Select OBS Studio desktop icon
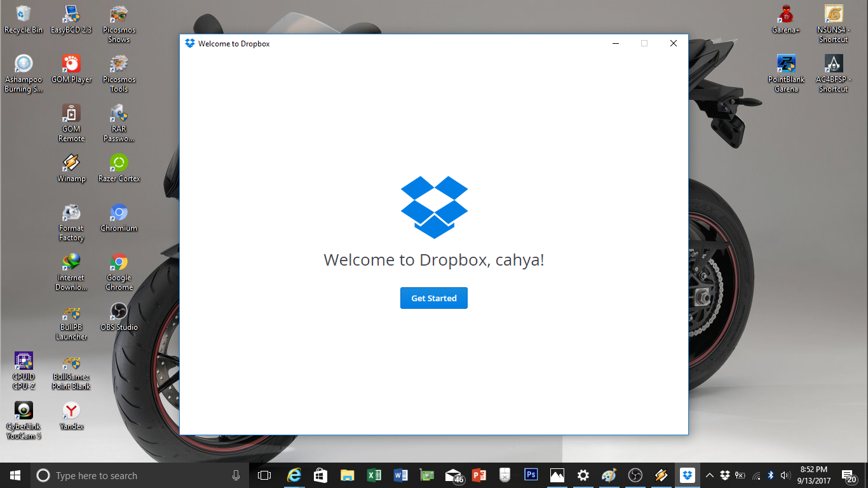868x488 pixels. point(119,316)
